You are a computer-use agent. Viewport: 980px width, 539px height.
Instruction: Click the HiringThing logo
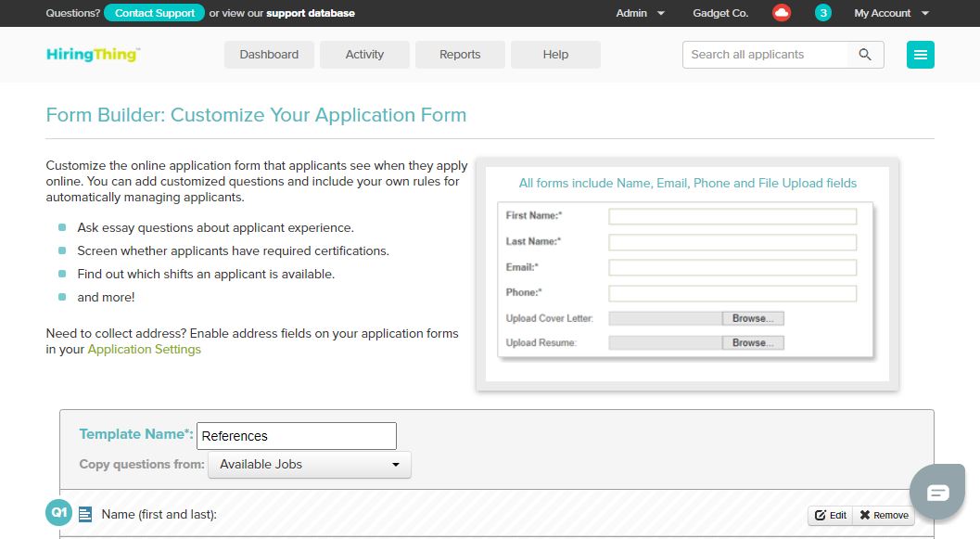click(x=92, y=55)
